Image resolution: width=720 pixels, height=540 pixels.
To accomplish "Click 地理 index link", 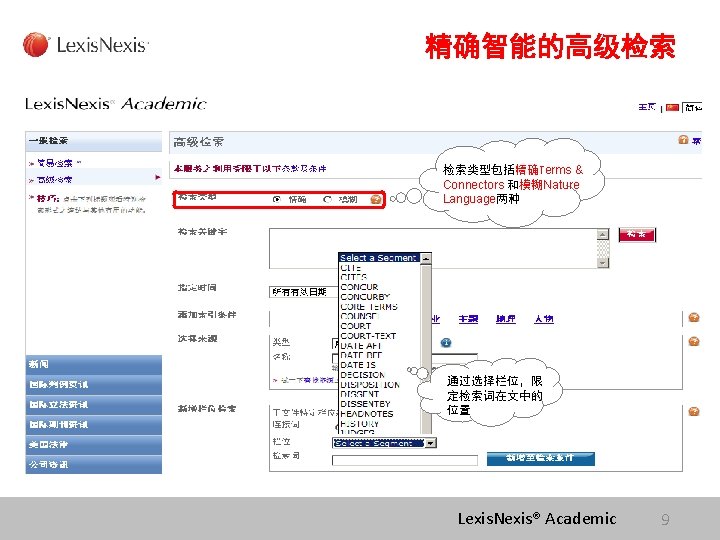I will point(506,319).
